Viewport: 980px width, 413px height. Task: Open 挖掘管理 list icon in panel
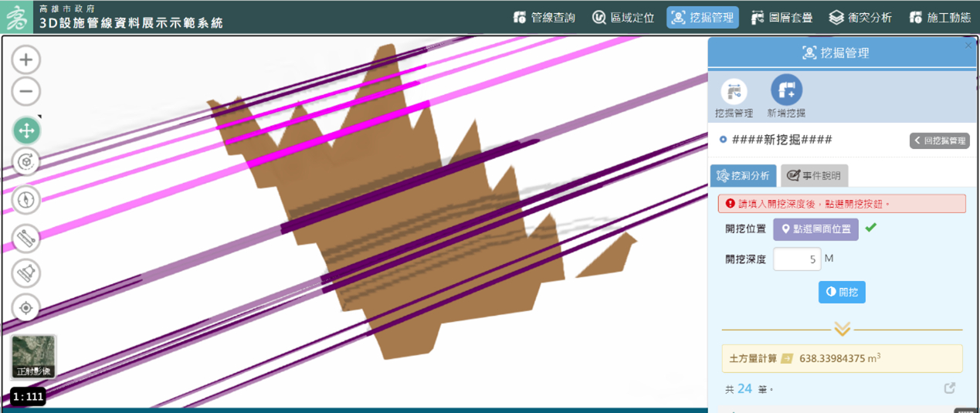tap(734, 92)
